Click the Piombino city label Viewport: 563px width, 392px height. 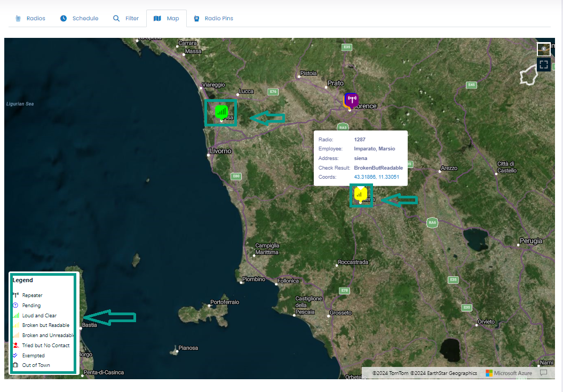(x=254, y=279)
